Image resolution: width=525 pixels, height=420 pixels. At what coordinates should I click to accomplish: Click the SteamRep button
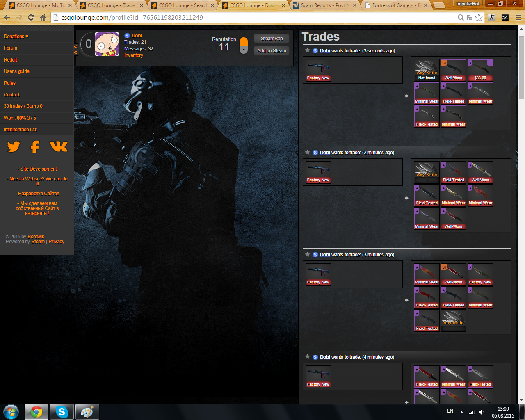tap(272, 39)
